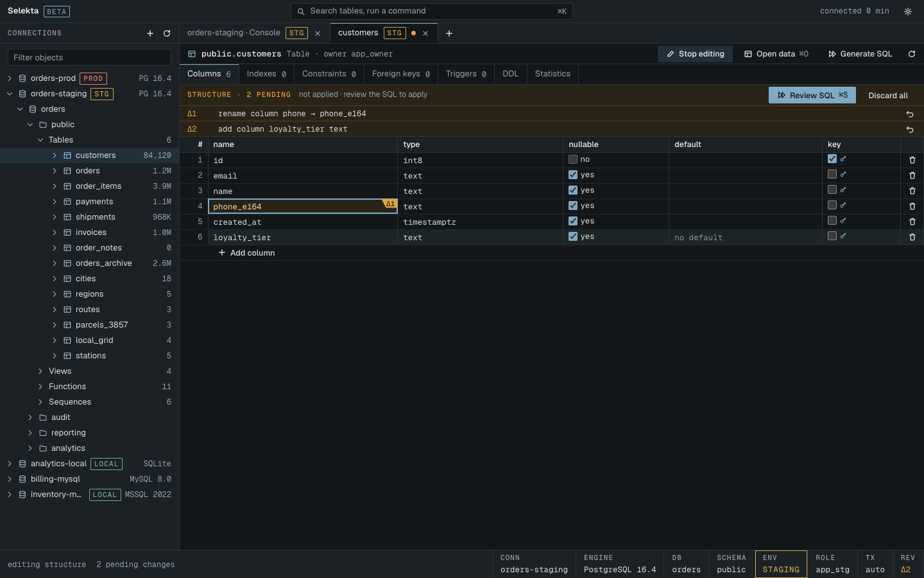Close the customers tab
Image resolution: width=924 pixels, height=578 pixels.
click(425, 33)
